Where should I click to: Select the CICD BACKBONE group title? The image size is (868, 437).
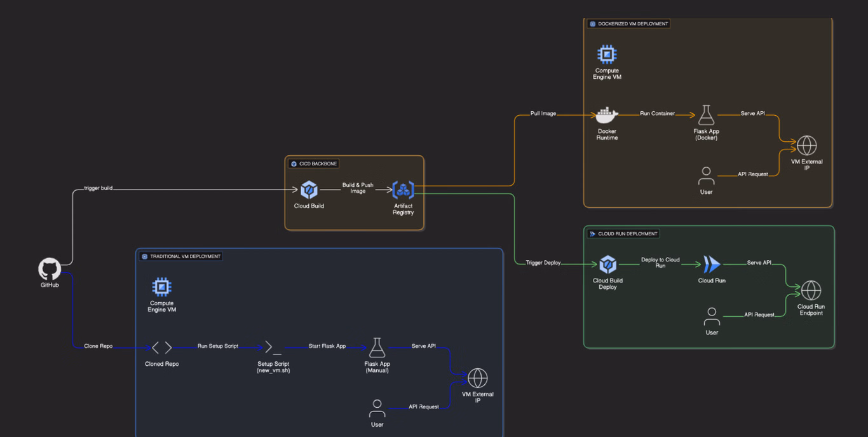coord(318,164)
